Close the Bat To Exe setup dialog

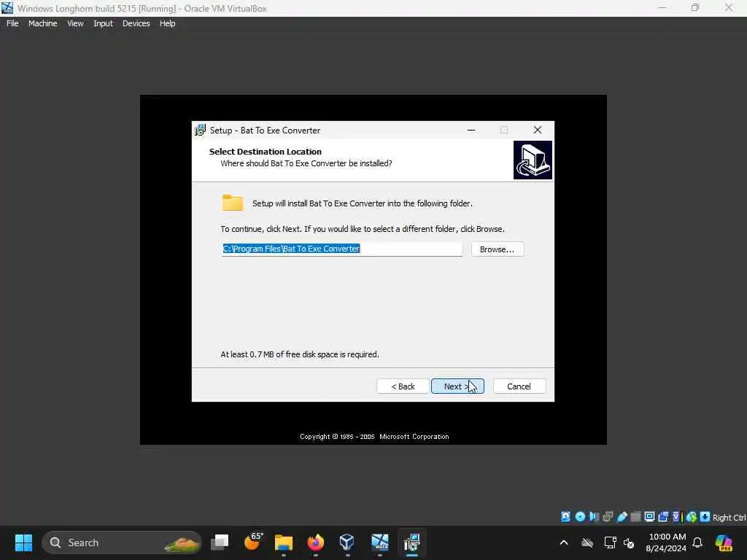coord(538,130)
